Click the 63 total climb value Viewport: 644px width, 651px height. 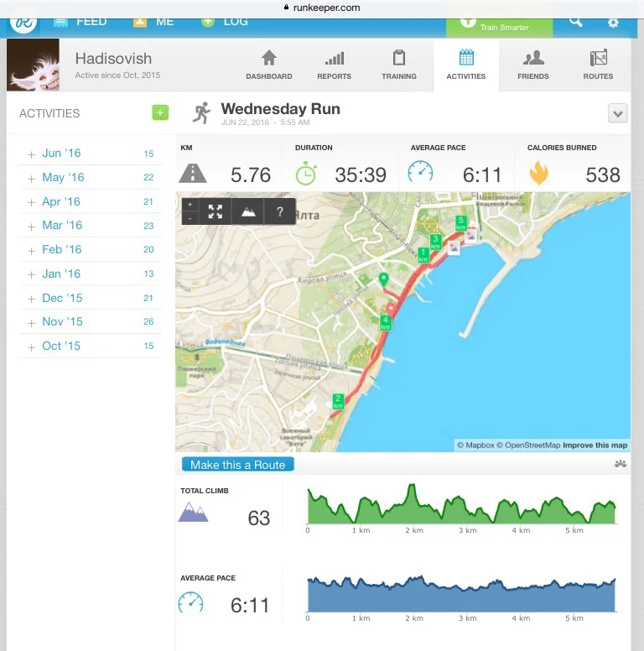pyautogui.click(x=259, y=518)
